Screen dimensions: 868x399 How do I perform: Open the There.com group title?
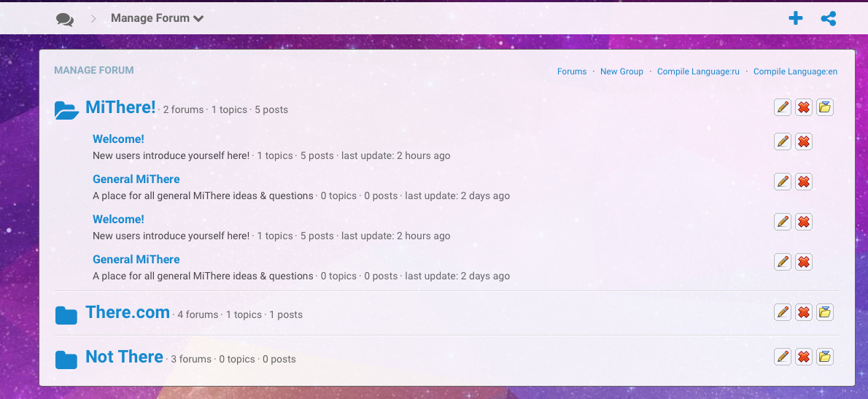(x=128, y=312)
